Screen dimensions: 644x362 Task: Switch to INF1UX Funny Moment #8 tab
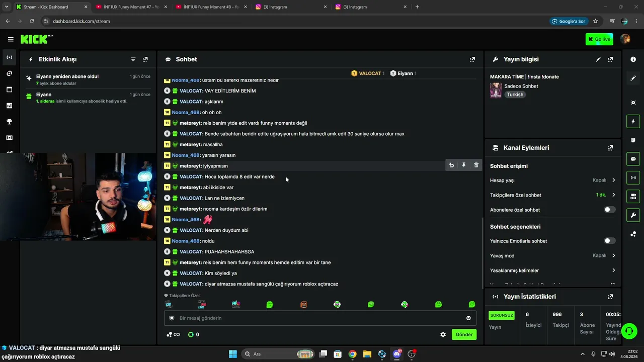point(212,7)
